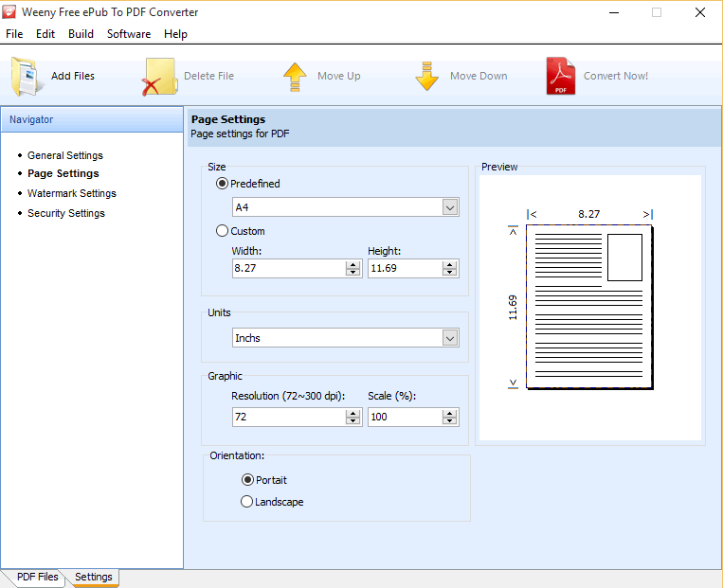This screenshot has height=588, width=723.
Task: Click the page preview thumbnail
Action: [589, 307]
